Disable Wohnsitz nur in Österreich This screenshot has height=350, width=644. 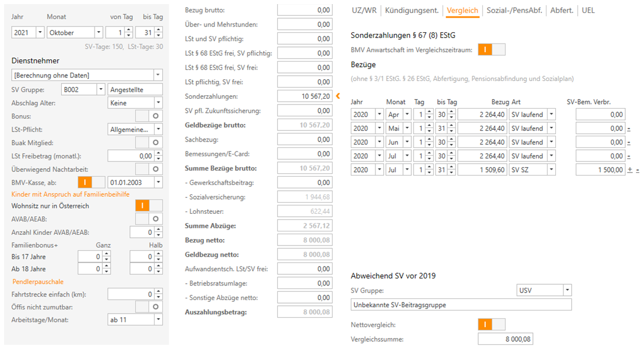tap(149, 206)
